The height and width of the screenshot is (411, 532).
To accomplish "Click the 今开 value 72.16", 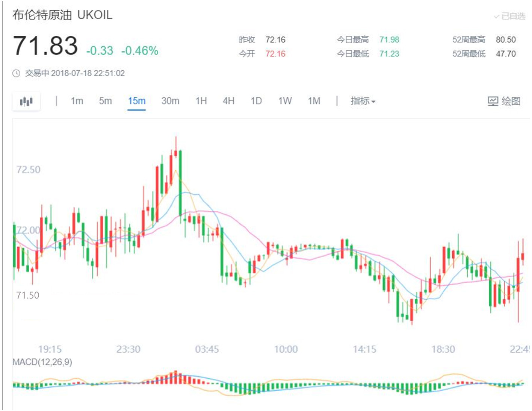I will [275, 54].
